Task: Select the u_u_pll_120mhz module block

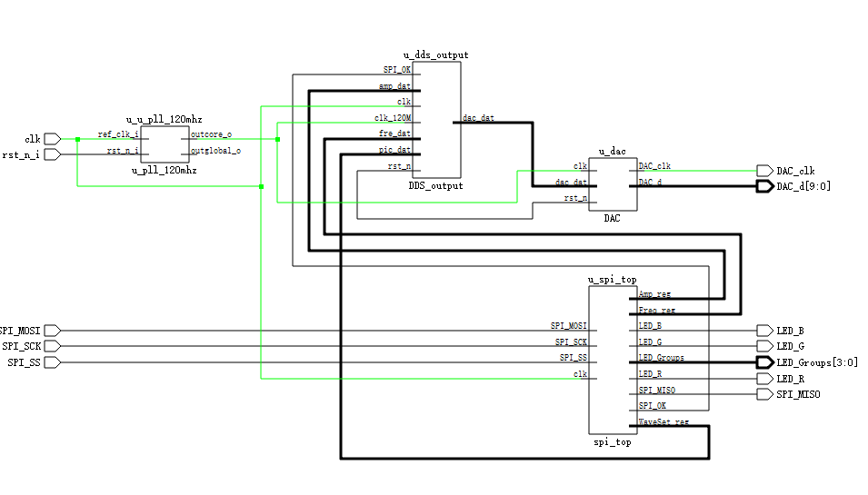Action: [x=165, y=144]
